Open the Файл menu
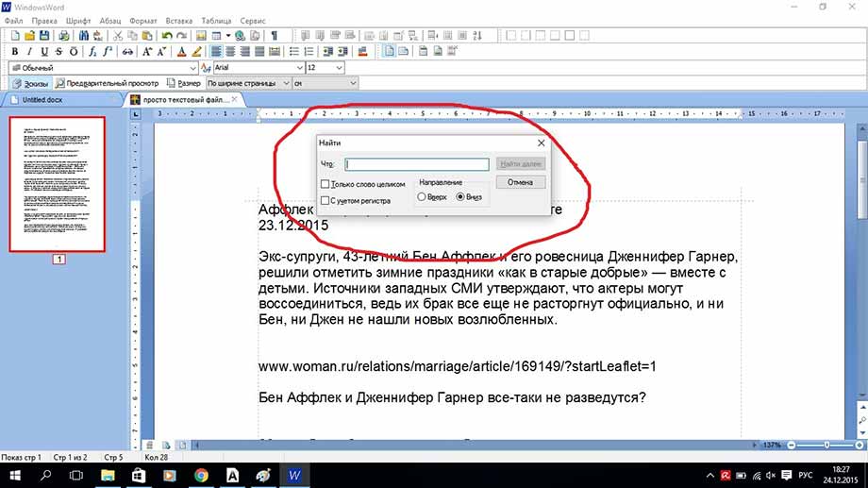The height and width of the screenshot is (488, 868). 14,21
